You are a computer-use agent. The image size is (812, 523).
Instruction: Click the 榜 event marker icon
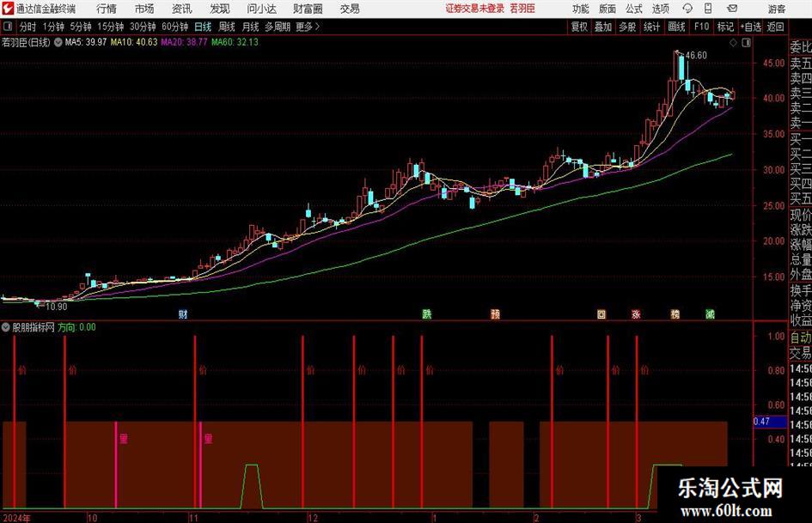pyautogui.click(x=675, y=314)
